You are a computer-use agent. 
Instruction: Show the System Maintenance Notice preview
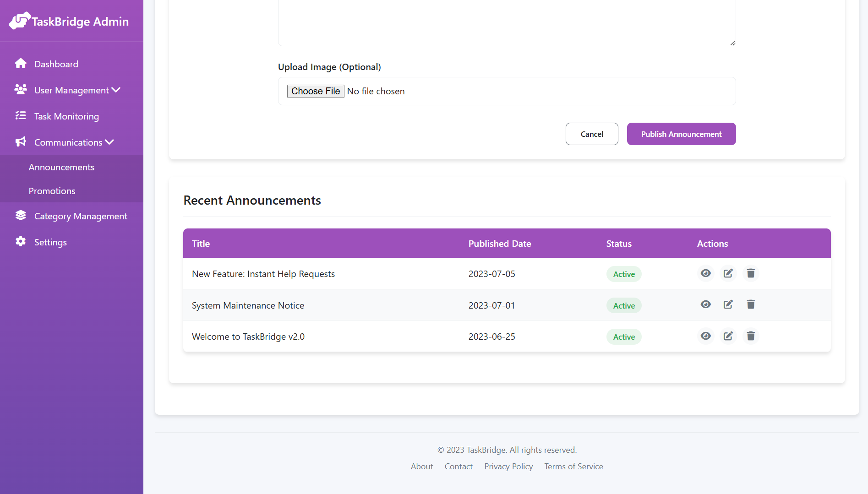click(x=705, y=304)
